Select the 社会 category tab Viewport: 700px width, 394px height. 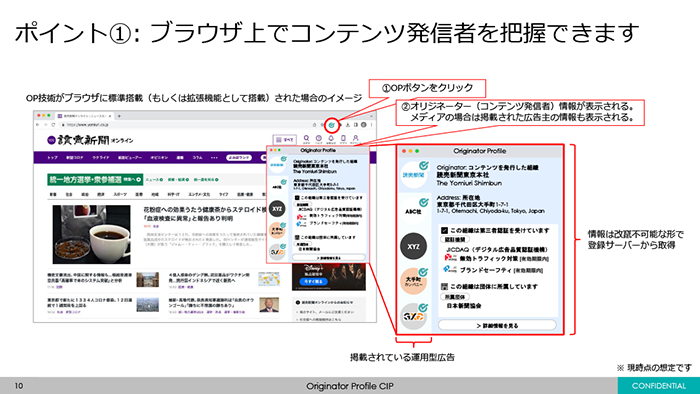[x=69, y=195]
